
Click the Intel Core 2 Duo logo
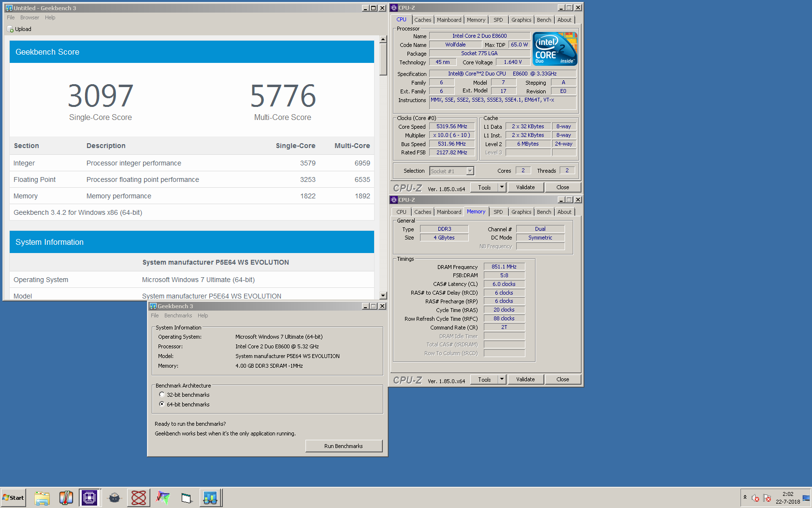click(x=555, y=49)
